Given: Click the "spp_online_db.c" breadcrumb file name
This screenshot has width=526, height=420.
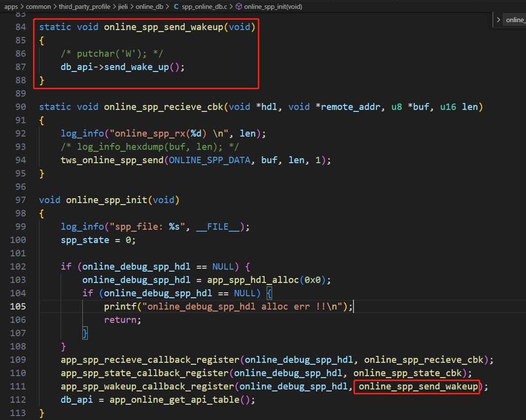Looking at the screenshot, I should pyautogui.click(x=204, y=7).
